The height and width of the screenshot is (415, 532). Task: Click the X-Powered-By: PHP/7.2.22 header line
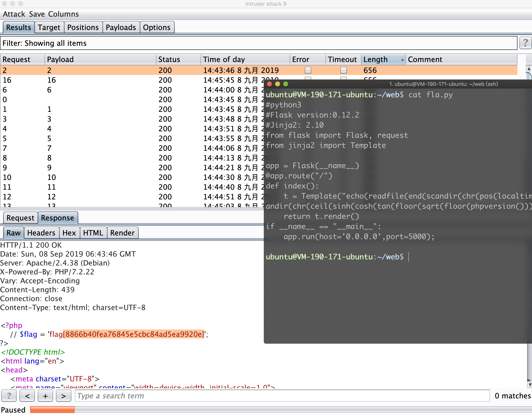click(x=47, y=272)
